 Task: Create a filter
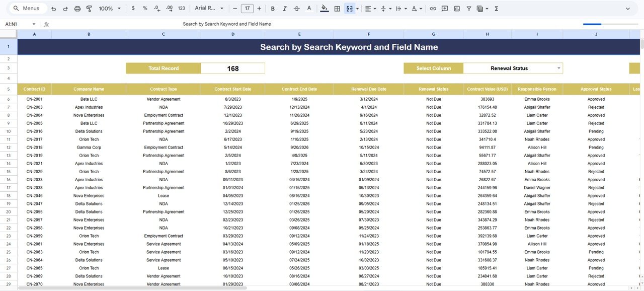tap(468, 8)
